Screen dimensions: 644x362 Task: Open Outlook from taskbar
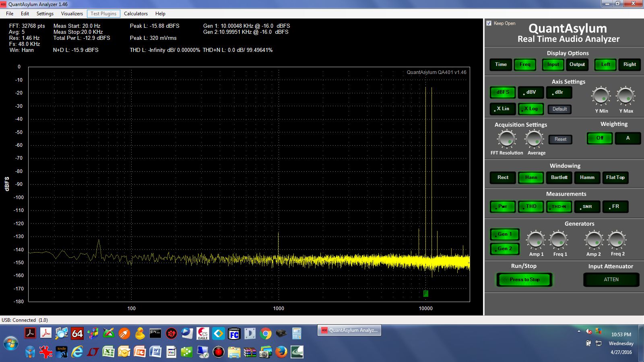(x=124, y=352)
